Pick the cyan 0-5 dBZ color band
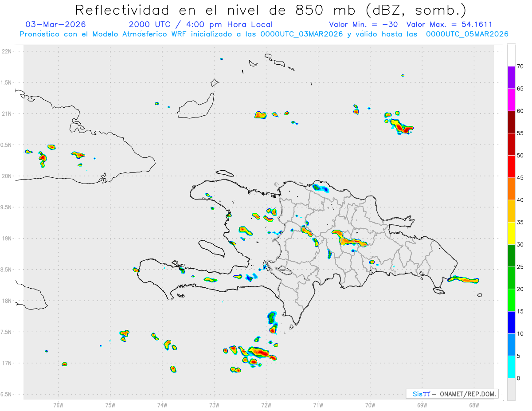This screenshot has width=532, height=411. tap(512, 367)
